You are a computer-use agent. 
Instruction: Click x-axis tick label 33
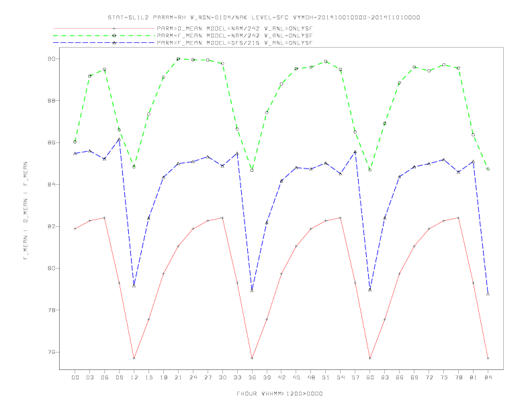237,377
